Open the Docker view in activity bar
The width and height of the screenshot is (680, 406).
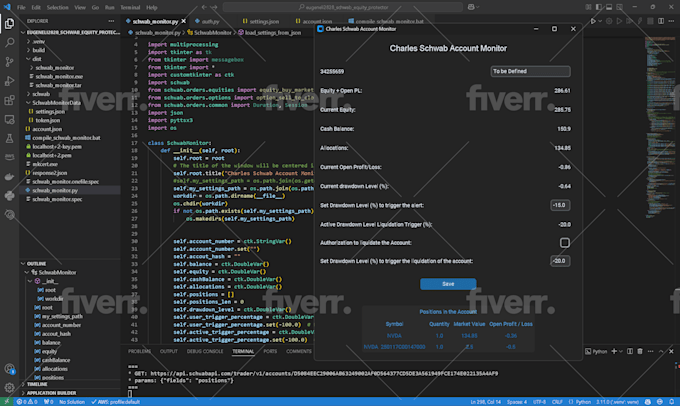pos(9,177)
